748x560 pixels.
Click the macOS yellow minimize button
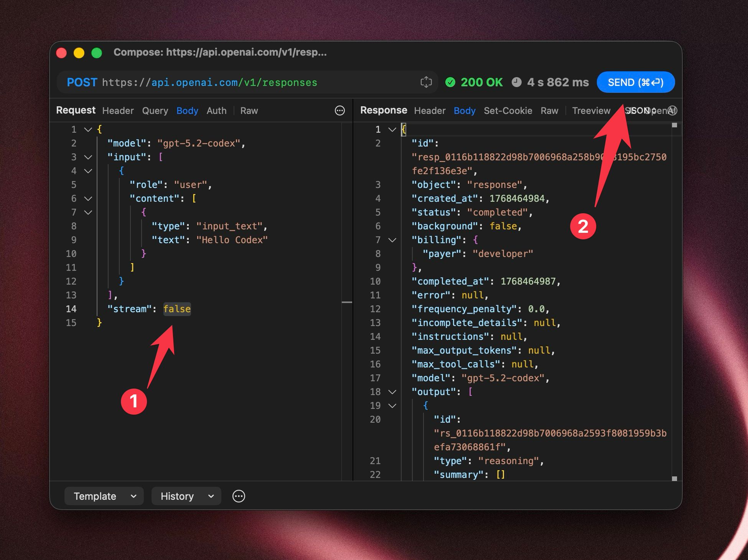point(79,53)
